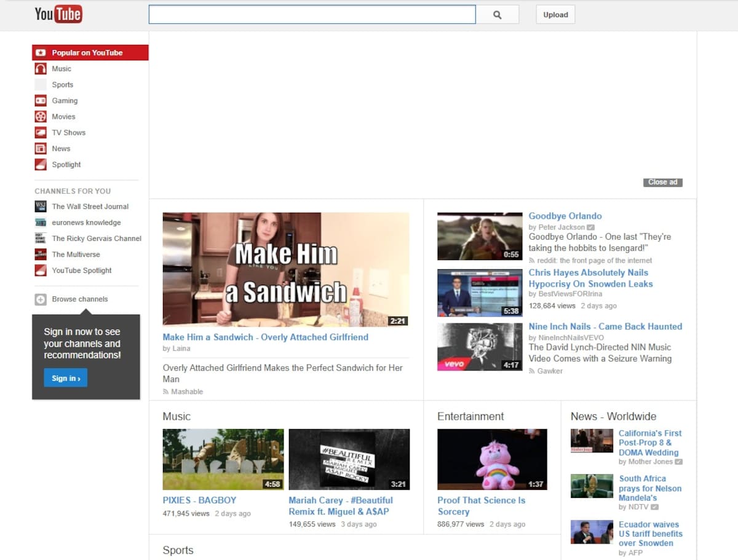Click the YouTube logo
The height and width of the screenshot is (560, 738).
pos(58,14)
